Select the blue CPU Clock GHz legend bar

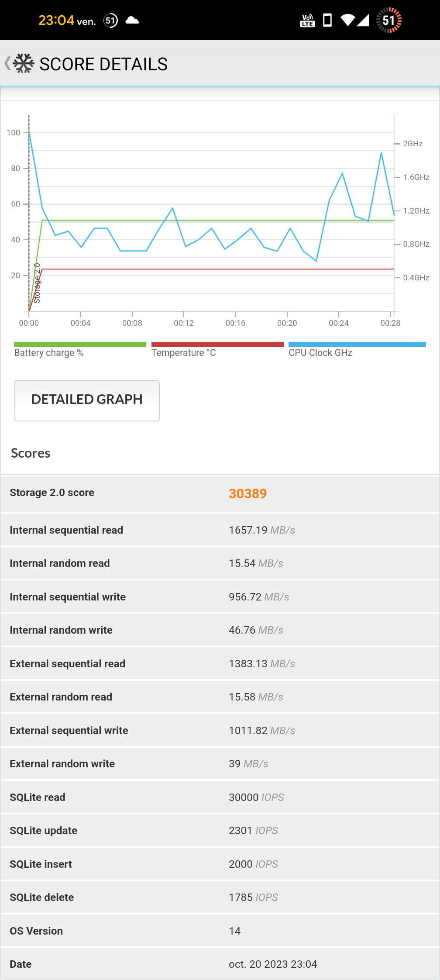pos(357,345)
